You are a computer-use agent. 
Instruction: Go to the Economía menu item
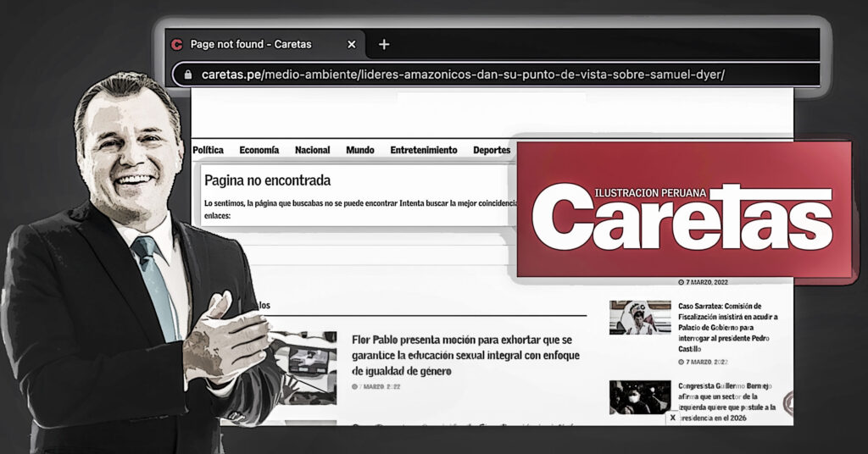click(259, 150)
